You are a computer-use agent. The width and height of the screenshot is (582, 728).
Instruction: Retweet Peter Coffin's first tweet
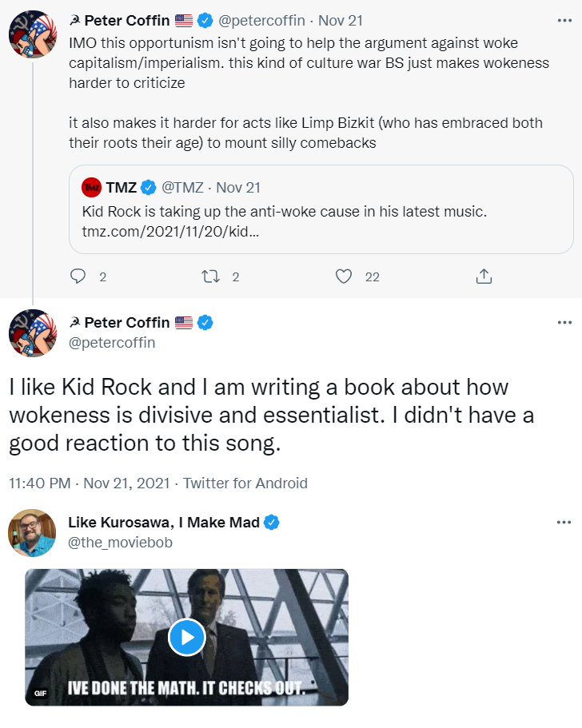(211, 276)
